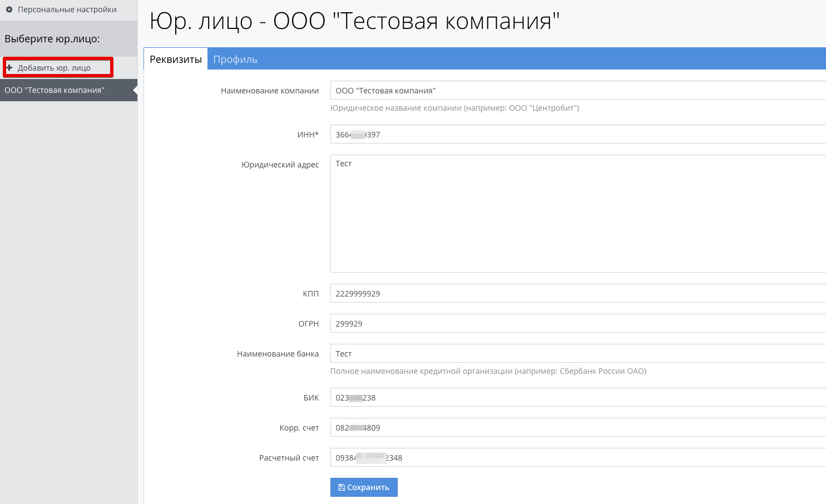Click the page title Юр. лицо heading

pos(354,21)
